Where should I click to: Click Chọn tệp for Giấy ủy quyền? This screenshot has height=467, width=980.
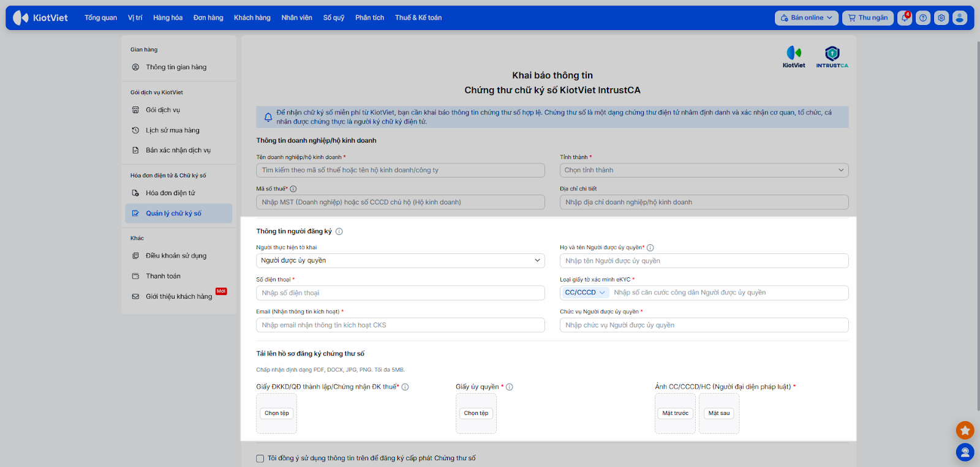476,413
